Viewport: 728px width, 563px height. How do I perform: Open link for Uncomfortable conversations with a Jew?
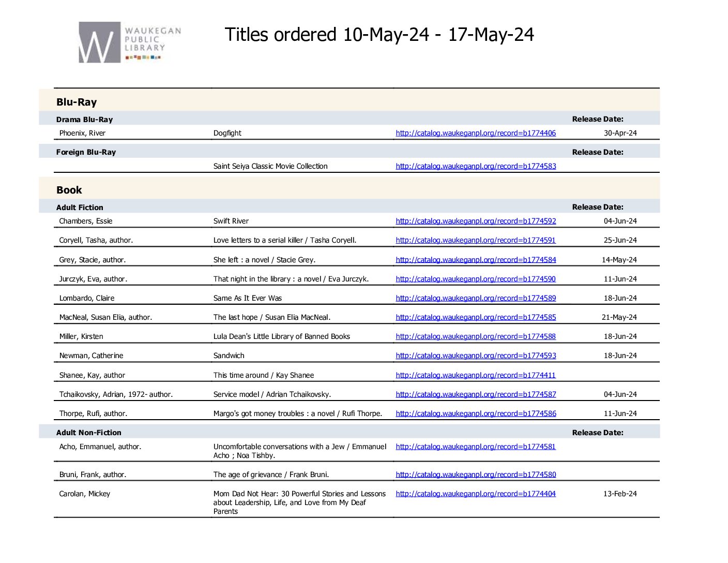point(476,447)
